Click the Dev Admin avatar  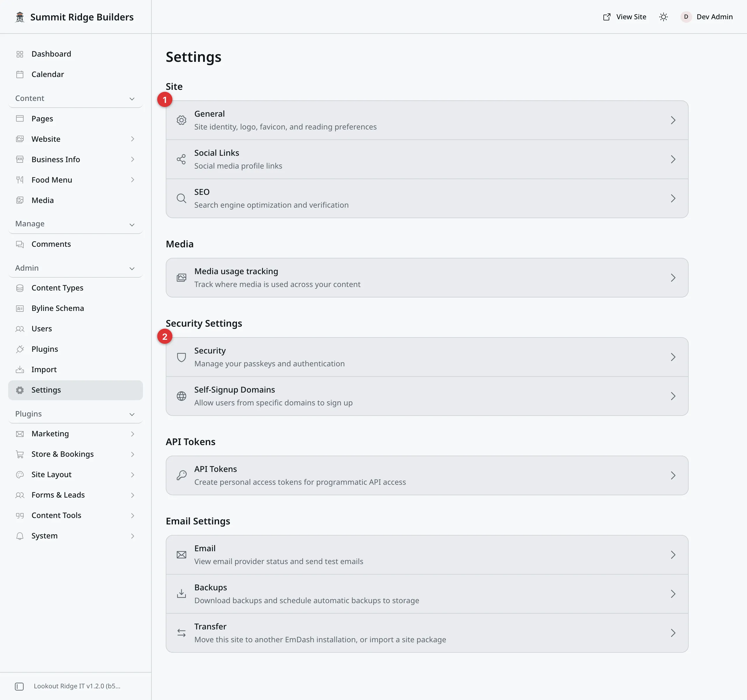[686, 17]
